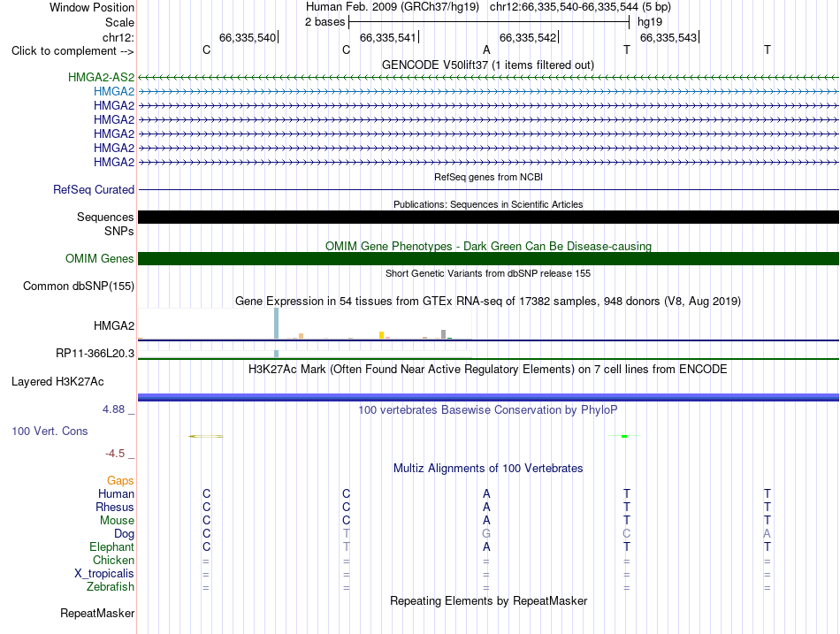The image size is (840, 634).
Task: Click the chr12: ruler label
Action: (118, 37)
